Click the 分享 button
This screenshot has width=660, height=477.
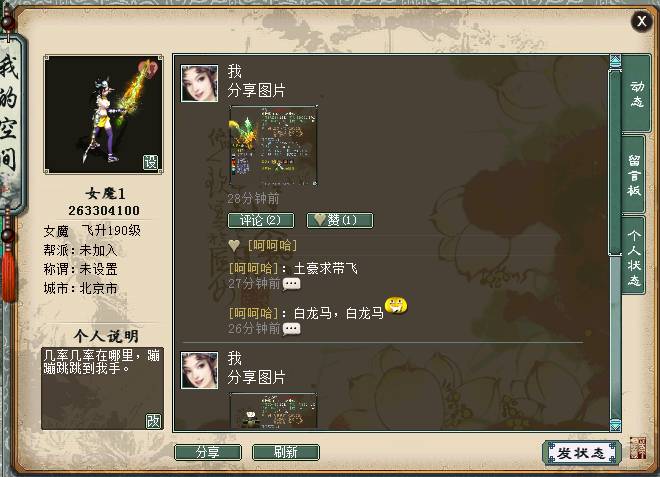point(208,452)
